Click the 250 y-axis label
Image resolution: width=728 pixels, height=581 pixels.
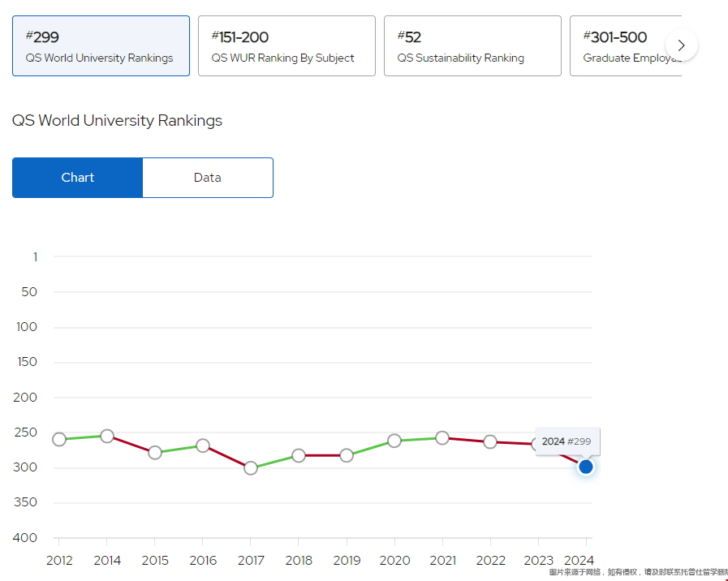click(27, 433)
